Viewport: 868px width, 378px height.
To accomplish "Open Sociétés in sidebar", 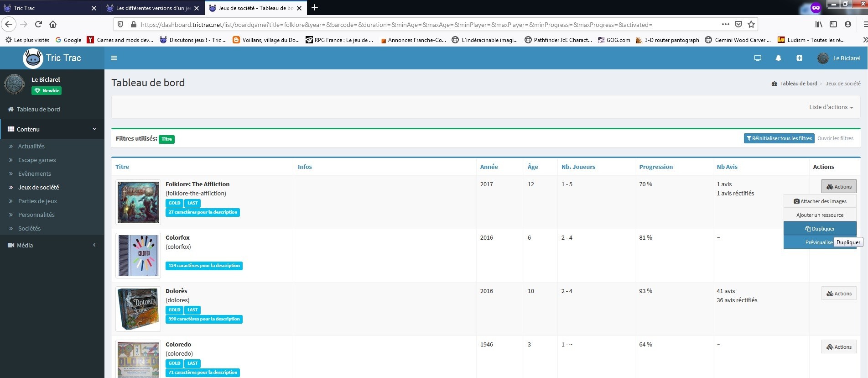I will click(x=30, y=228).
